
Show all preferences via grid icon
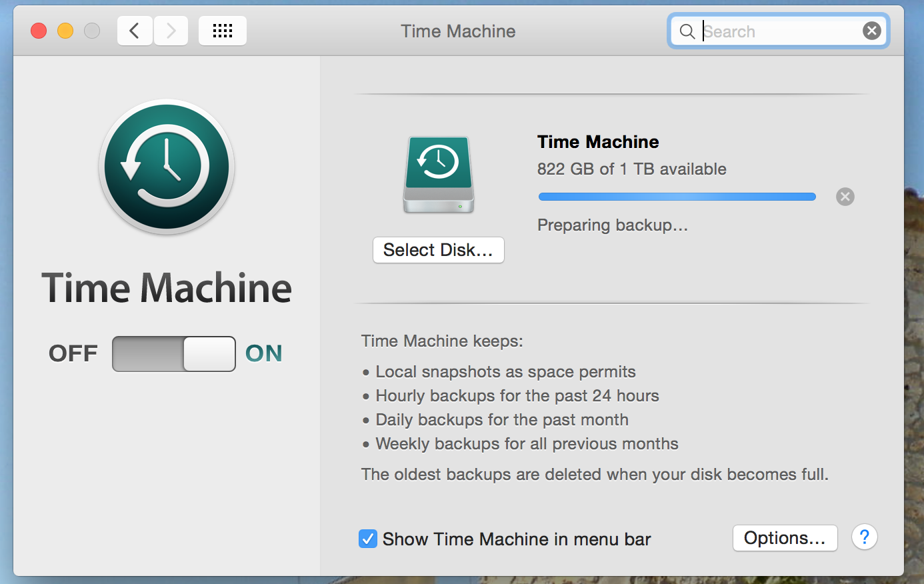(x=223, y=31)
